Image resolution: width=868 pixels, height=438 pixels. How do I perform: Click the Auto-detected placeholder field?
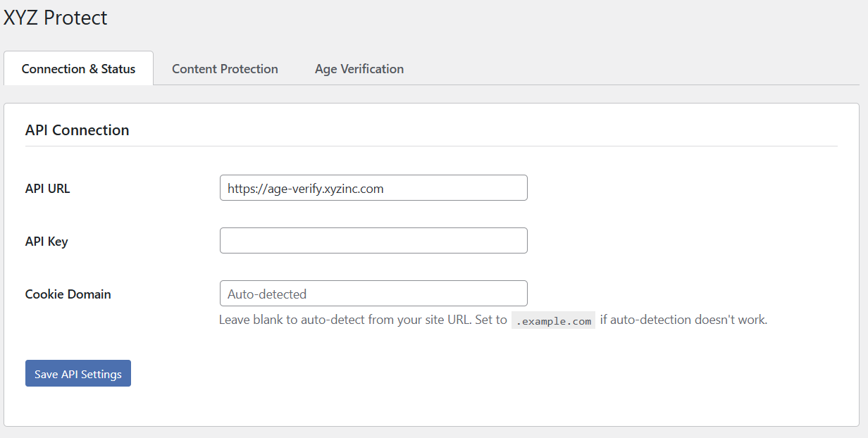tap(373, 293)
